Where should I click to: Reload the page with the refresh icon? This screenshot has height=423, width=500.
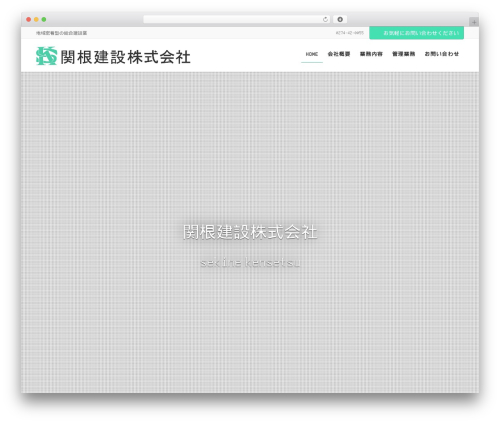click(x=325, y=20)
